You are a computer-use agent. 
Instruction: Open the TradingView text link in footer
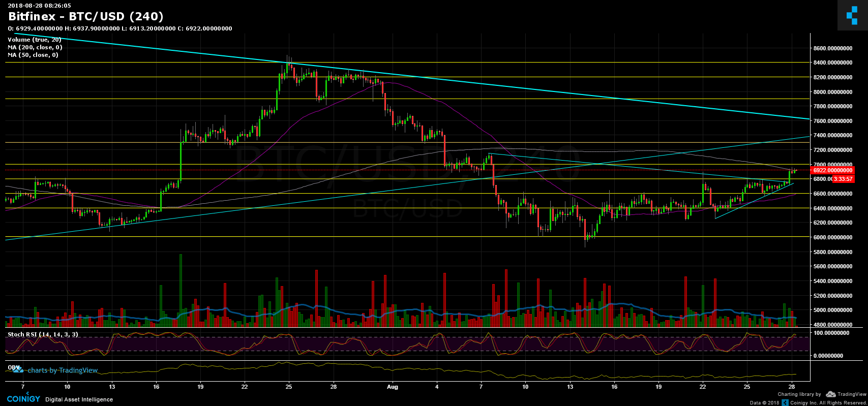pyautogui.click(x=852, y=394)
